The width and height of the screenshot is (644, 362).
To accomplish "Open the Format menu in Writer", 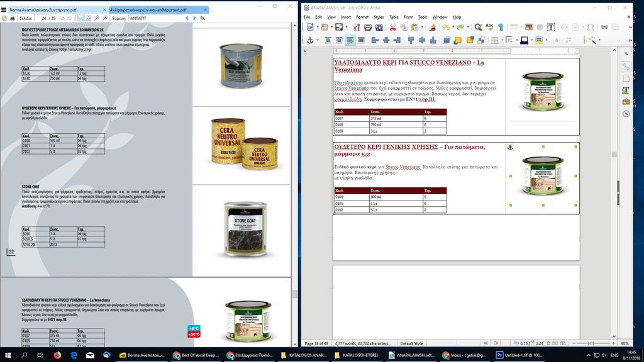I will click(362, 17).
